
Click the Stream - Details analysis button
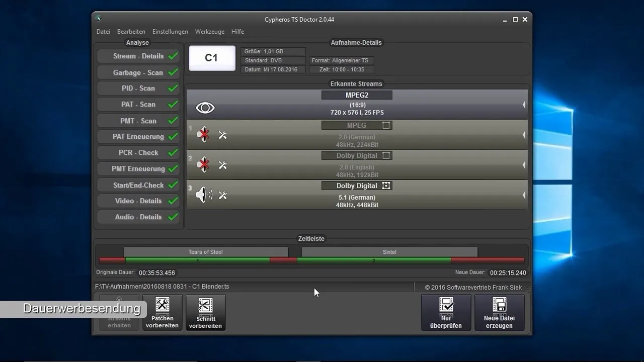pos(138,56)
